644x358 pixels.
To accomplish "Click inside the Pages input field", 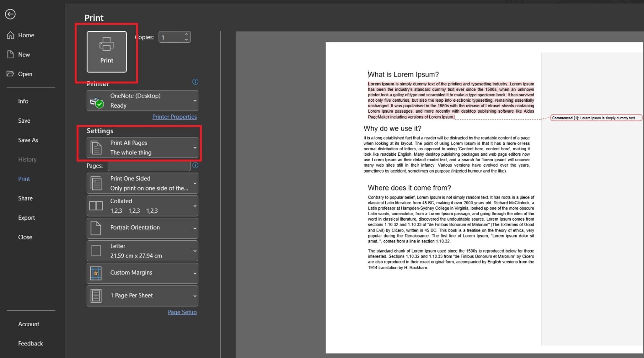I will (x=149, y=165).
